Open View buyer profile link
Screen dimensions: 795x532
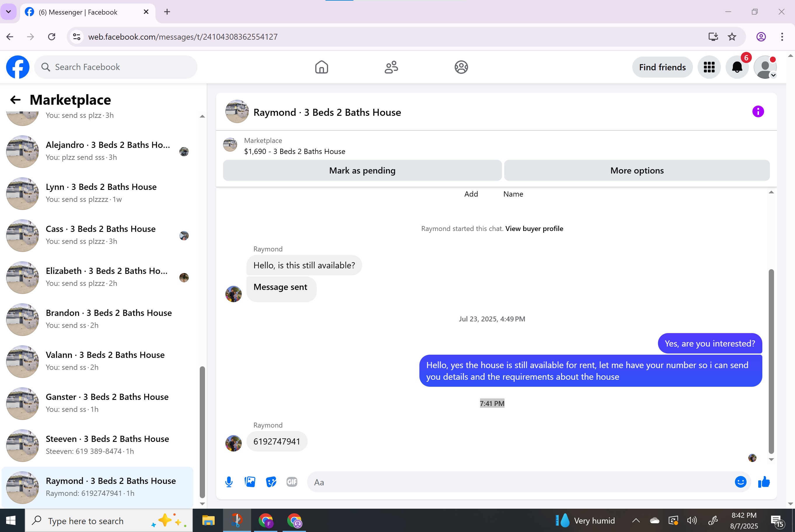click(x=534, y=228)
